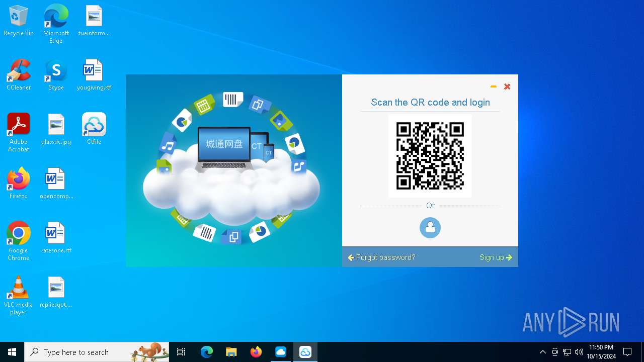Open Firefox from the taskbar

click(256, 352)
